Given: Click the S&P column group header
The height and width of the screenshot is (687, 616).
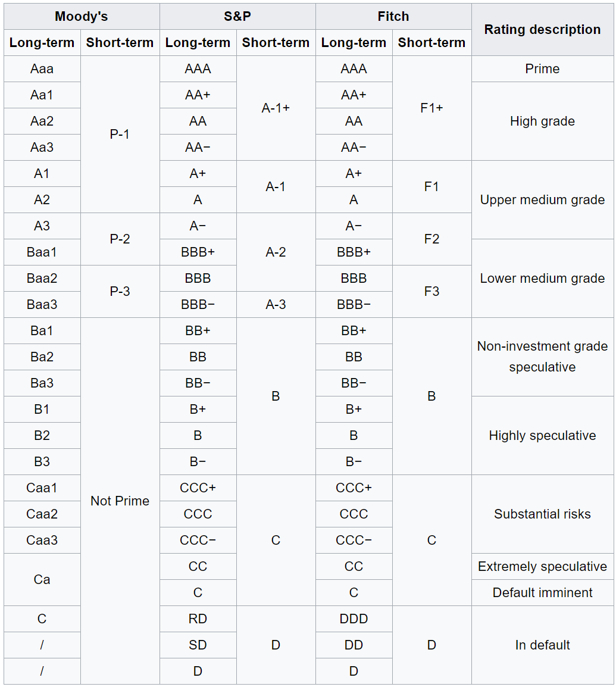Looking at the screenshot, I should coord(237,17).
